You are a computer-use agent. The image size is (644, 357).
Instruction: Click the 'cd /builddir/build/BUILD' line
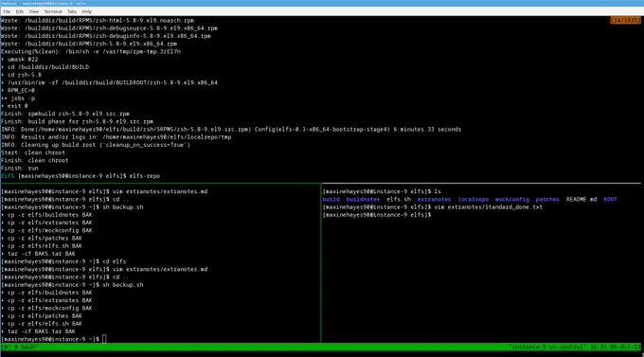(x=45, y=67)
